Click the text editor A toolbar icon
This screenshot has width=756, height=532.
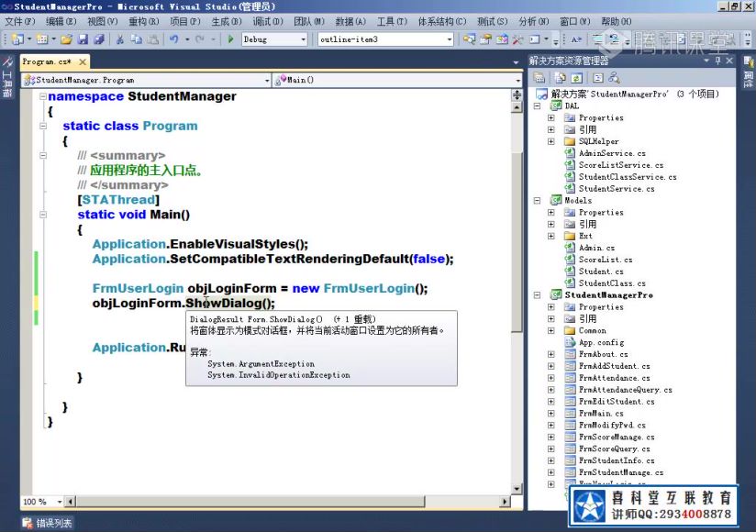pyautogui.click(x=575, y=39)
